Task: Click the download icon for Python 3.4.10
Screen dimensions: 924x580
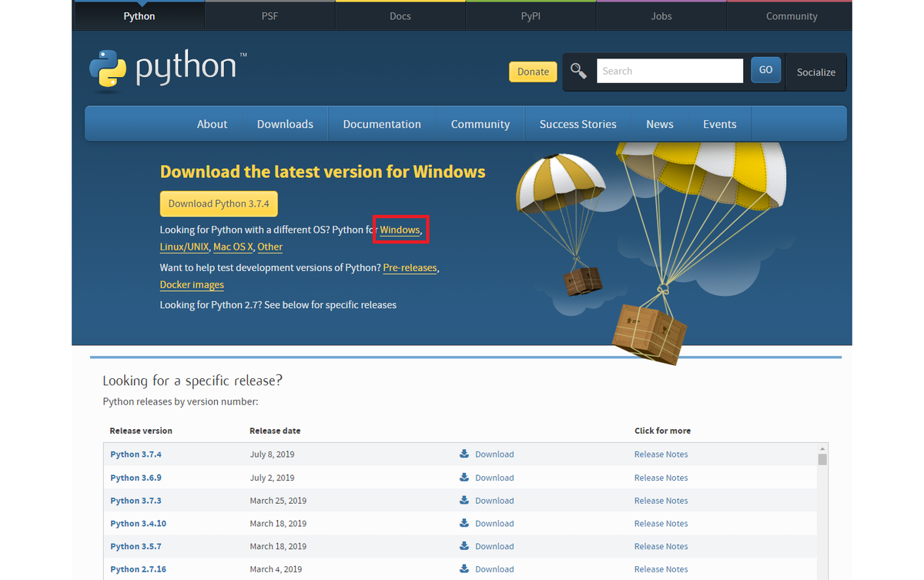Action: [464, 523]
